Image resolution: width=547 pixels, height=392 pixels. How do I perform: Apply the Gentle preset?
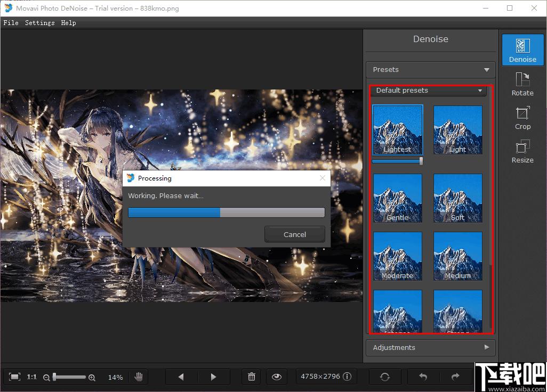tap(398, 198)
